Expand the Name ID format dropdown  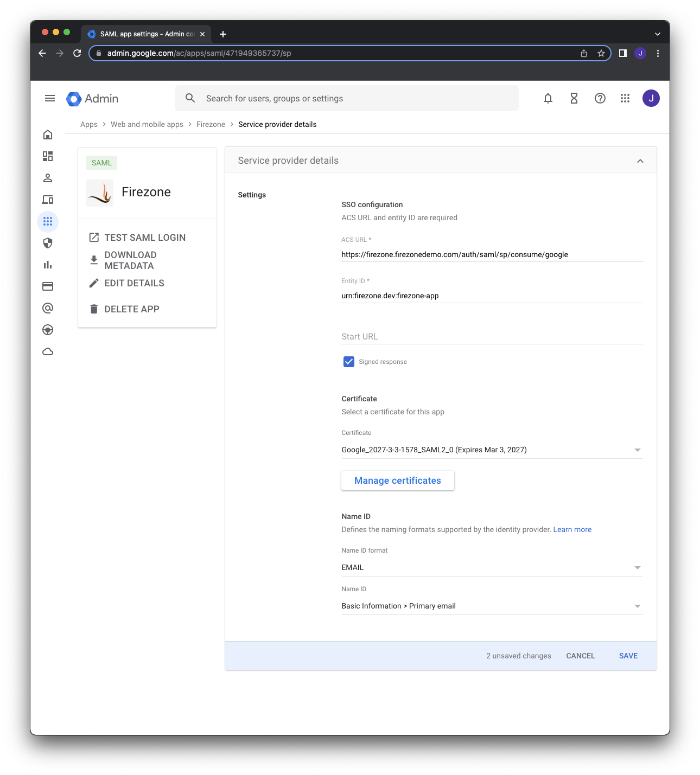pyautogui.click(x=638, y=567)
